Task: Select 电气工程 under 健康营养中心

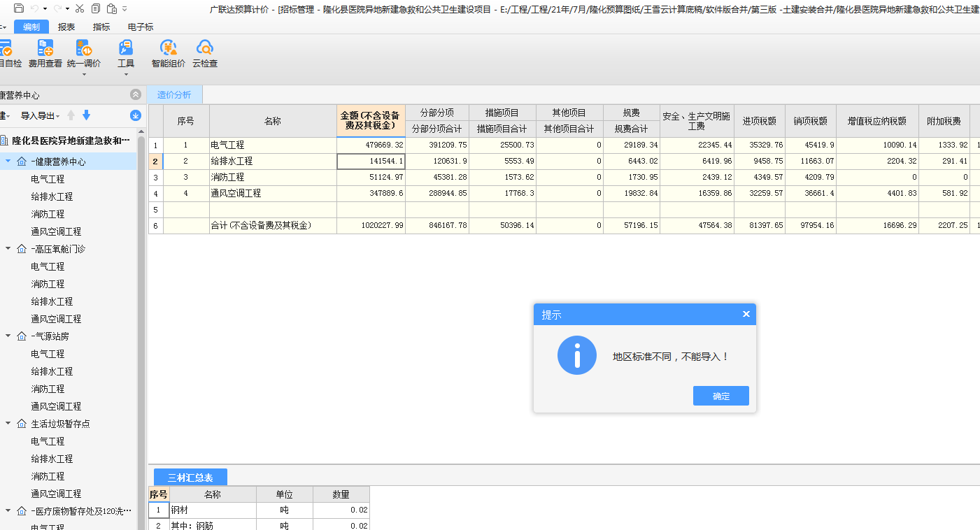Action: click(x=48, y=179)
